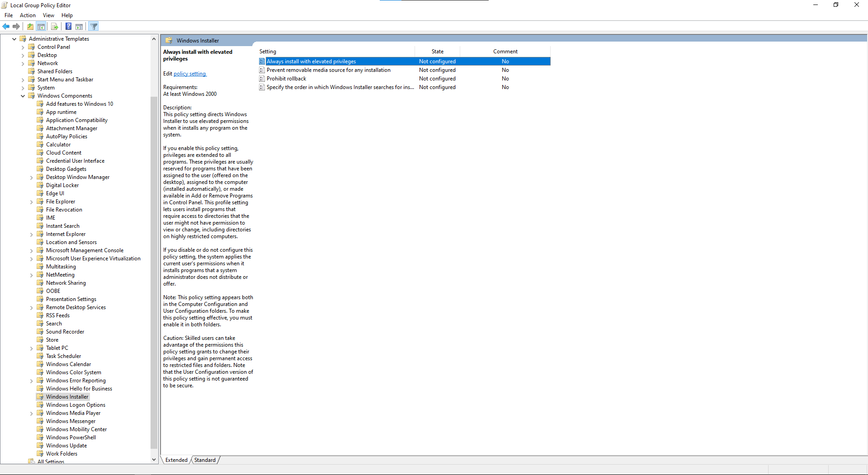Viewport: 868px width, 475px height.
Task: Expand the Start Menu and Taskbar node
Action: (23, 80)
